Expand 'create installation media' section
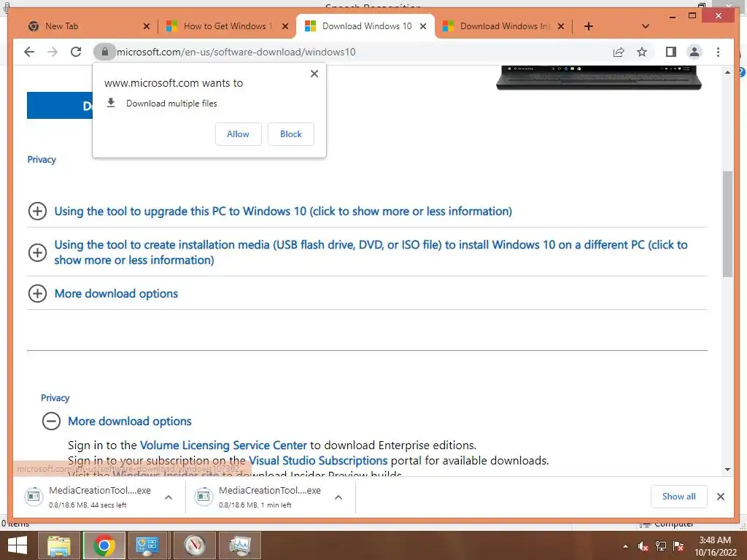747x560 pixels. tap(357, 252)
